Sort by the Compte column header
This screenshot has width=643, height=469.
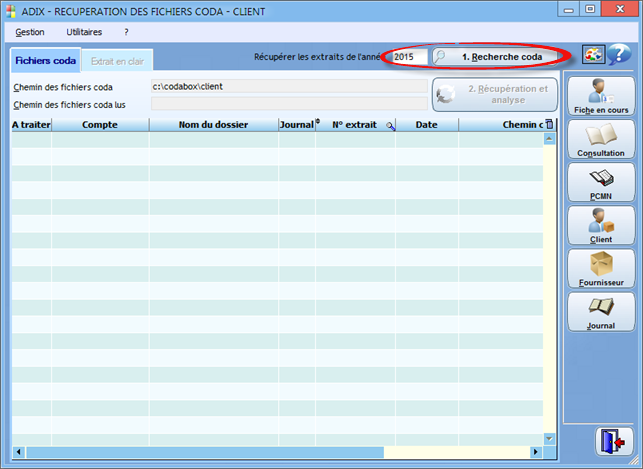point(100,125)
